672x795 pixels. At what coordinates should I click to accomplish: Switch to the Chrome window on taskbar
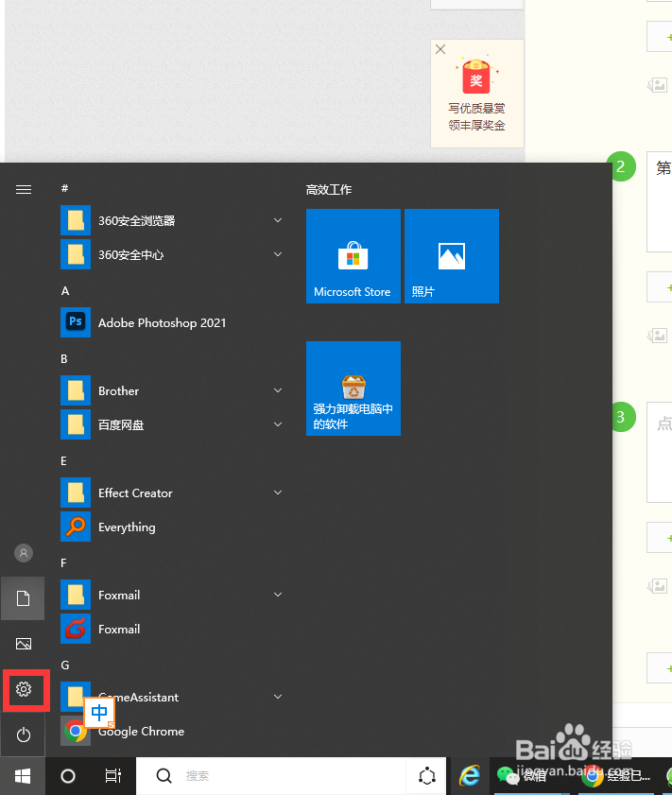click(615, 776)
